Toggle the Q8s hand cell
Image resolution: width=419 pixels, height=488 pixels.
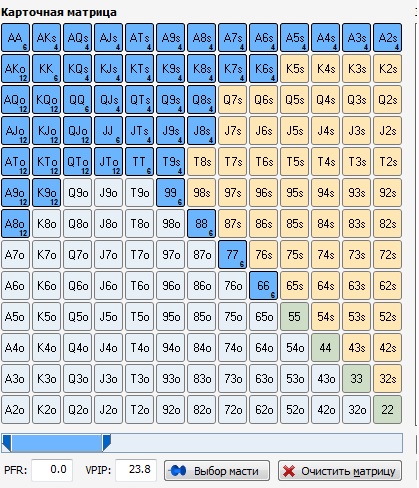[x=201, y=100]
